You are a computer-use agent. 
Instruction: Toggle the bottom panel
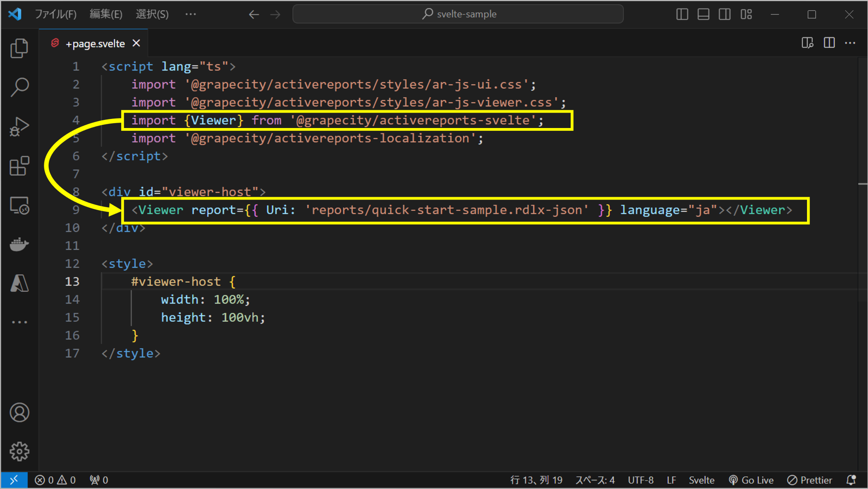click(703, 14)
